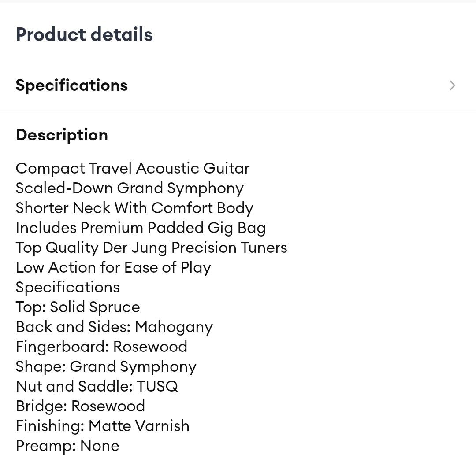Click the Bridge: Rosewood text
The image size is (476, 473).
coord(80,406)
